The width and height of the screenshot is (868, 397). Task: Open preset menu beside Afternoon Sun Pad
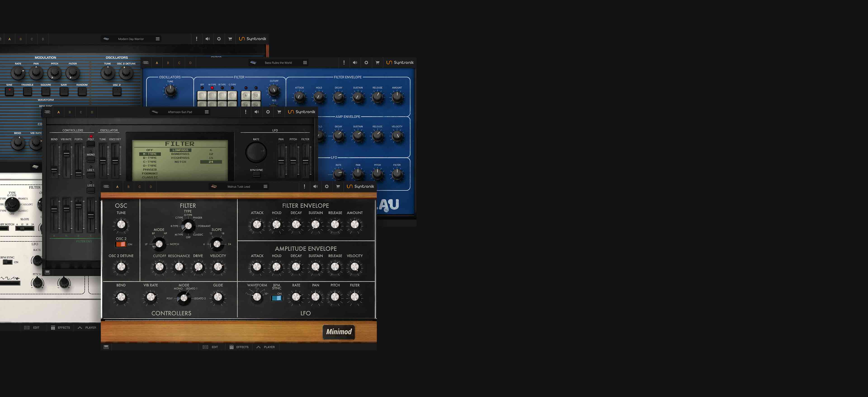point(207,112)
